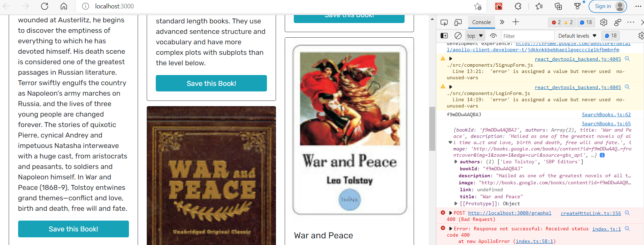This screenshot has width=644, height=245.
Task: Open DevTools inspect element picker
Action: point(444,22)
